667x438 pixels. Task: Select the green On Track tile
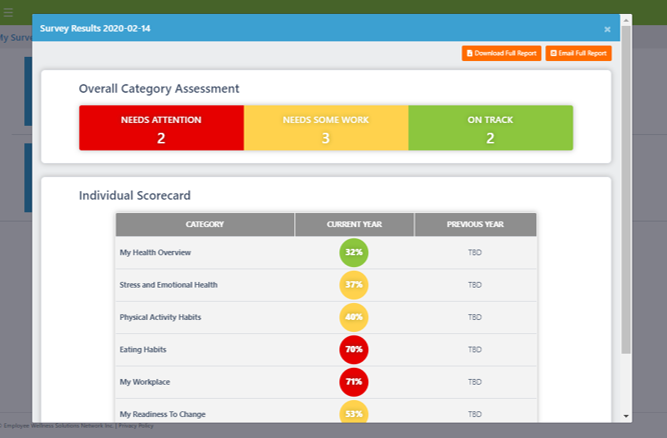[x=490, y=128]
